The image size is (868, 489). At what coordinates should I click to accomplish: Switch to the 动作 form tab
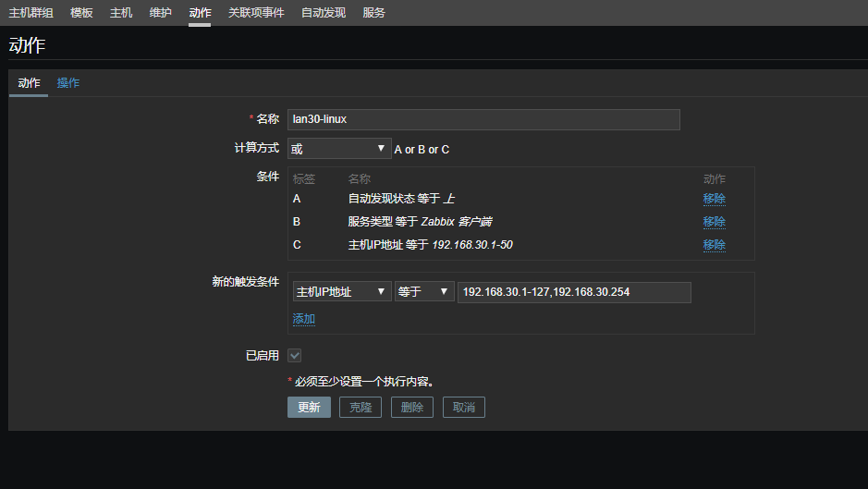[29, 83]
